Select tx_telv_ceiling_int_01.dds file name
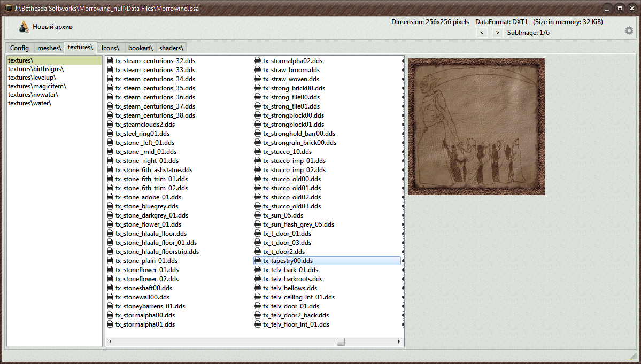Viewport: 641px width, 364px height. pos(299,297)
